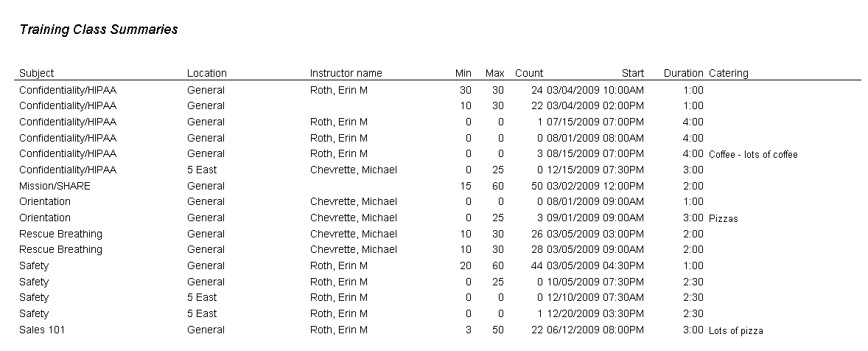Screen dimensions: 868x351
Task: Click the 03/05/2009 04:30PM Safety start time
Action: pyautogui.click(x=595, y=265)
